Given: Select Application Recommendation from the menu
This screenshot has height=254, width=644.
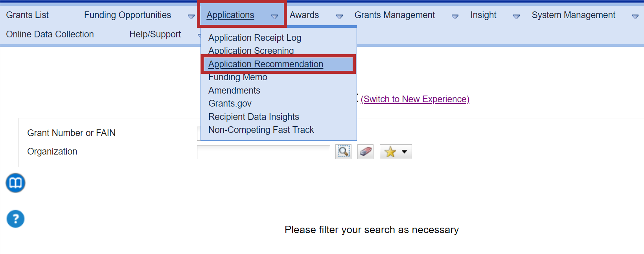Looking at the screenshot, I should 266,64.
